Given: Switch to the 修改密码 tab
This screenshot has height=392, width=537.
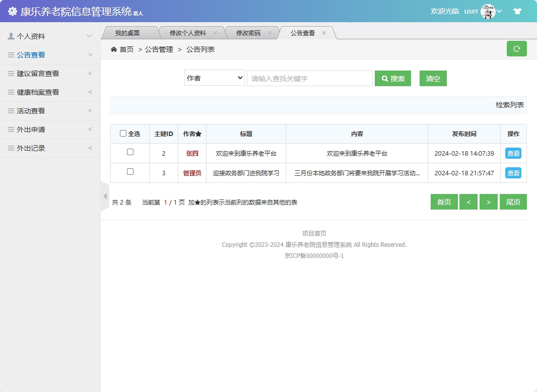Looking at the screenshot, I should point(249,32).
